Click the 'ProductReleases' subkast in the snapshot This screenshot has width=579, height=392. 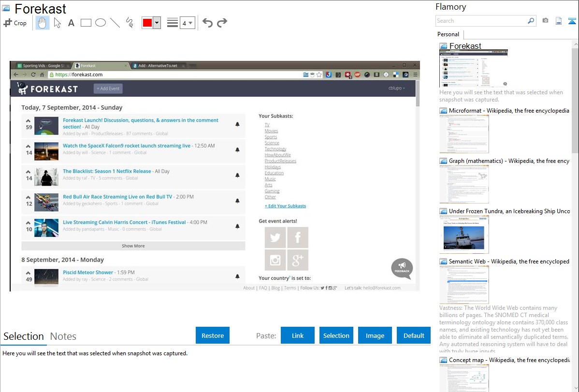pyautogui.click(x=280, y=161)
